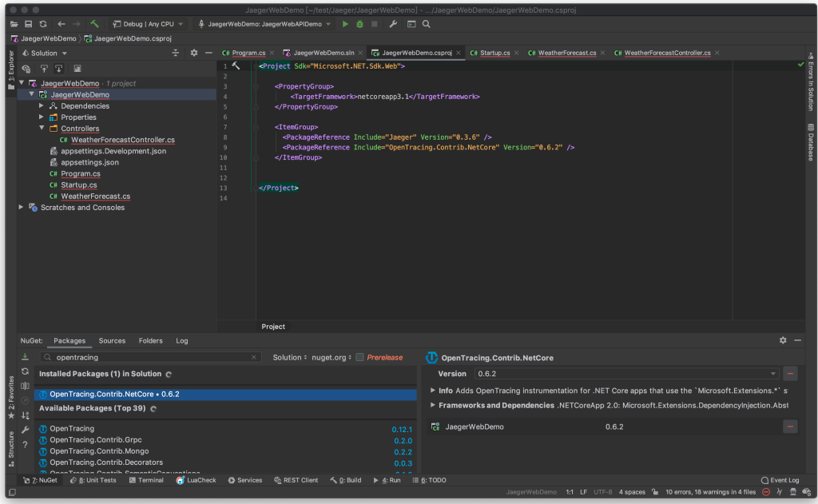
Task: Select OpenTracing.Contrib.Grpc in available packages
Action: click(96, 440)
